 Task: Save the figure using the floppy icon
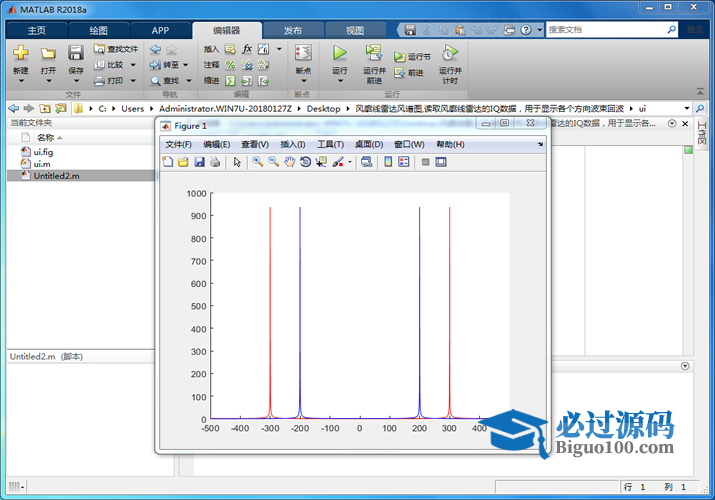[x=199, y=162]
